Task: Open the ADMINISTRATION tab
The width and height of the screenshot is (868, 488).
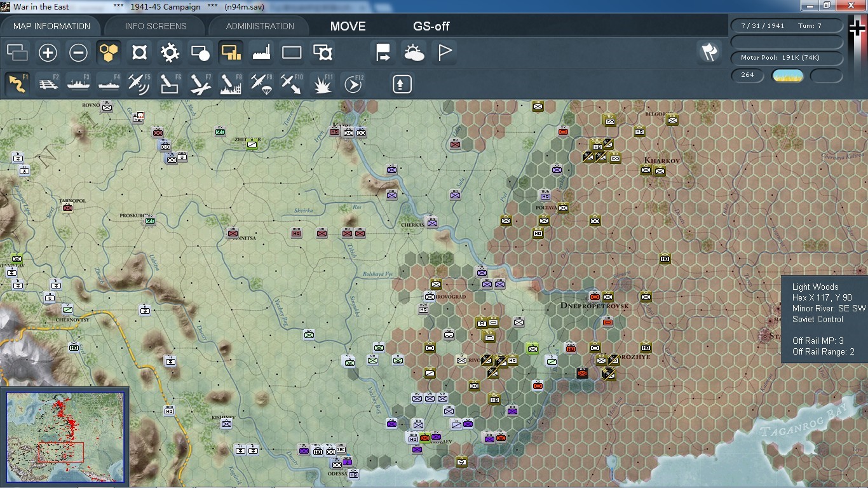Action: [260, 26]
